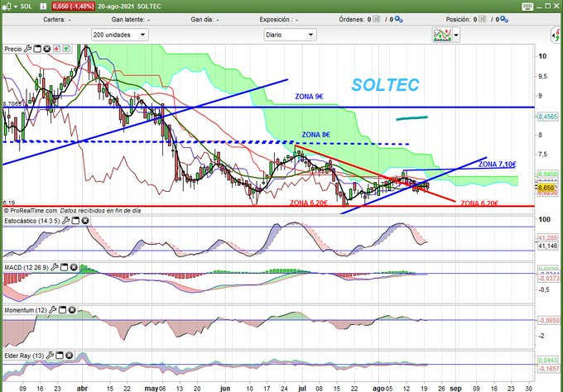Viewport: 563px width, 392px height.
Task: Open MACD settings wrench
Action: click(x=54, y=267)
